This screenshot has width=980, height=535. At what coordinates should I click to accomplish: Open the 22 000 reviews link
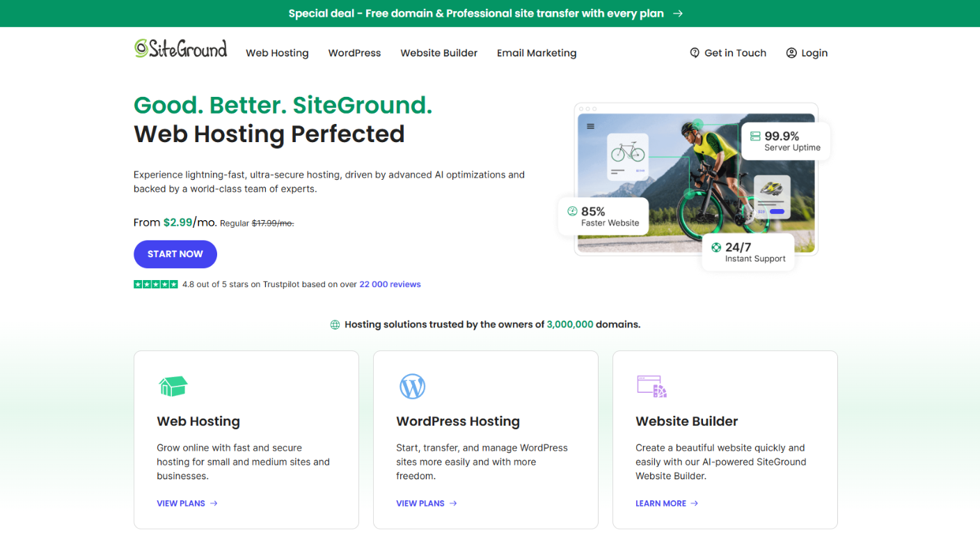390,284
